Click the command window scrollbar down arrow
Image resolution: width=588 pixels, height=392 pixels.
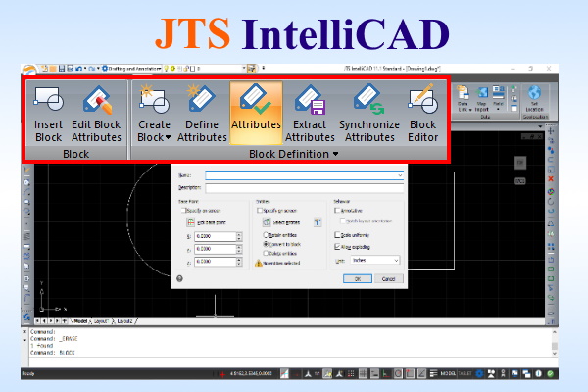point(555,354)
